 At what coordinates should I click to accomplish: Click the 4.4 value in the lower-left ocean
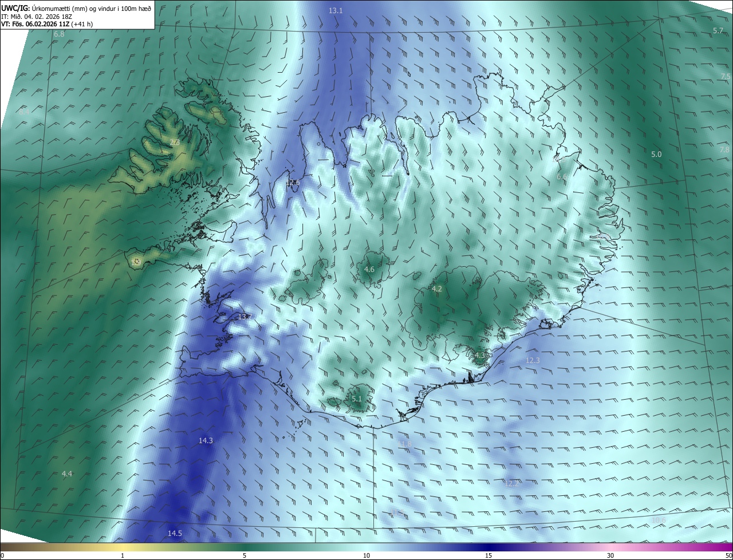click(x=67, y=474)
